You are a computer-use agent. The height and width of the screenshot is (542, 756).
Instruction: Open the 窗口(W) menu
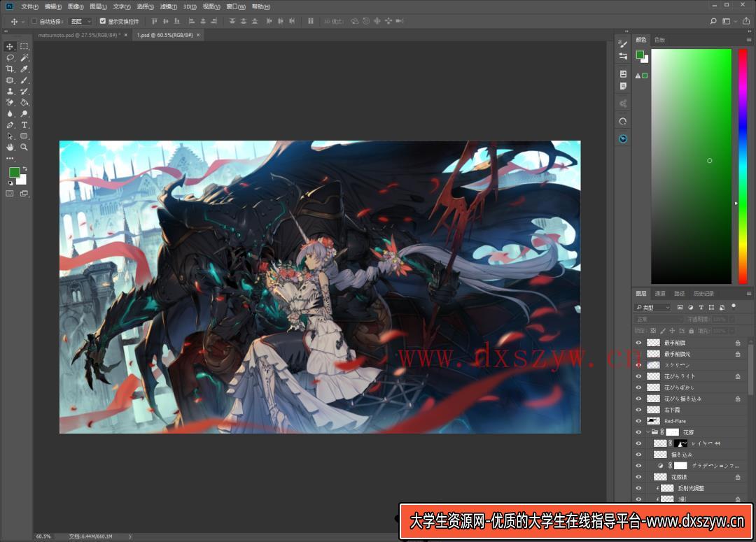click(236, 7)
